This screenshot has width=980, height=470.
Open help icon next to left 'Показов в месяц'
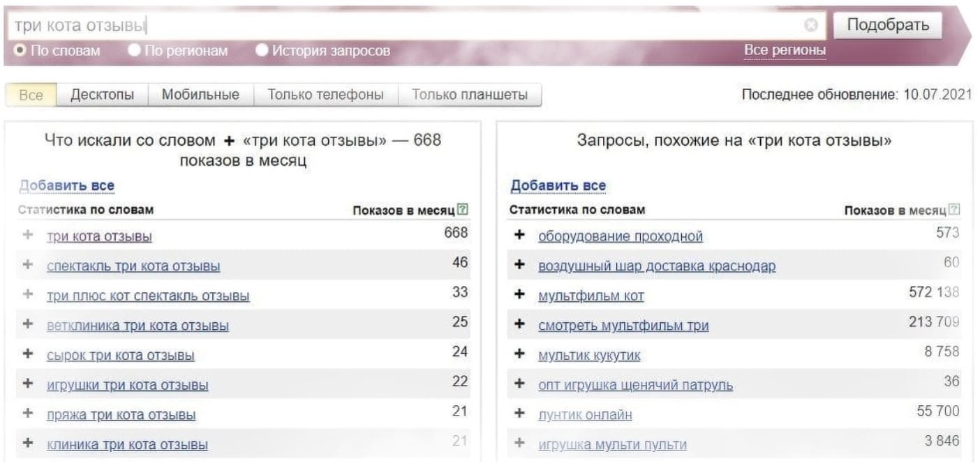tap(462, 209)
